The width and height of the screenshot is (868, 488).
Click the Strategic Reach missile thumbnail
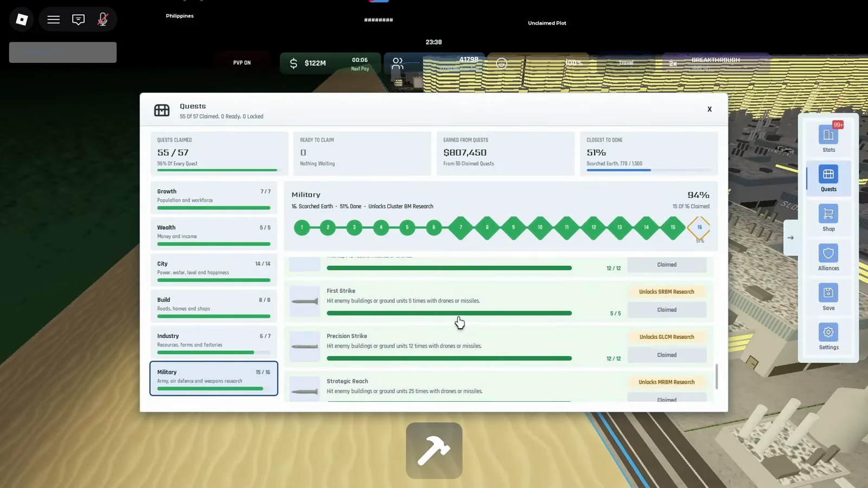pos(304,389)
